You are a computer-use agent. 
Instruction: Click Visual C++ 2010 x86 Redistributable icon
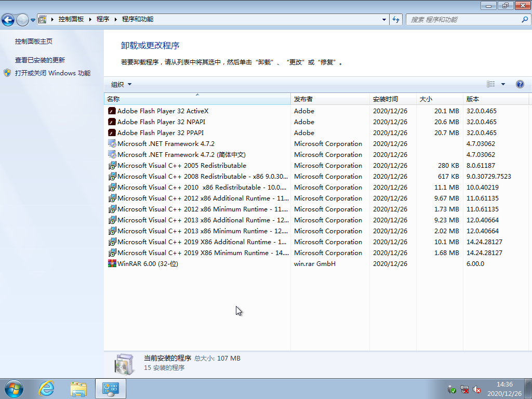(112, 187)
